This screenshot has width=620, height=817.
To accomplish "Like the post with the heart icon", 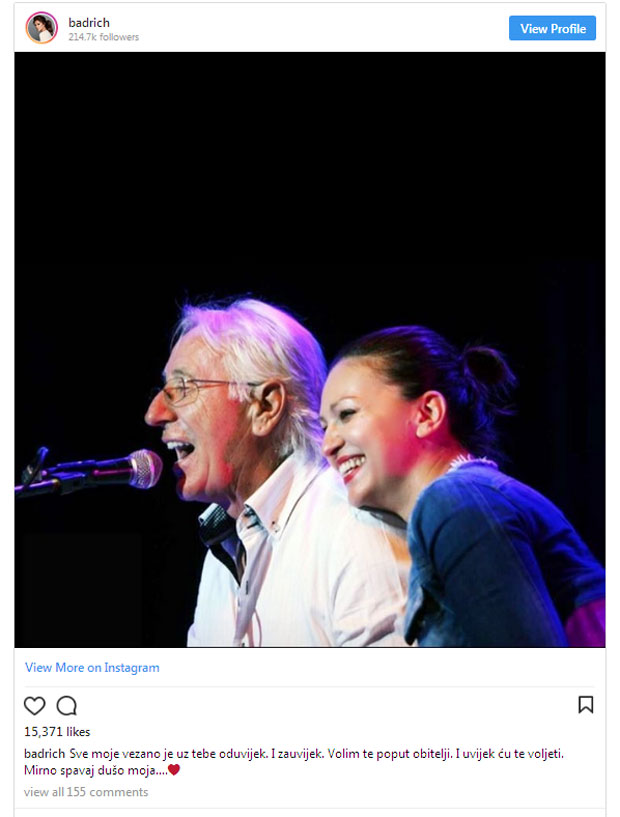I will click(x=34, y=705).
